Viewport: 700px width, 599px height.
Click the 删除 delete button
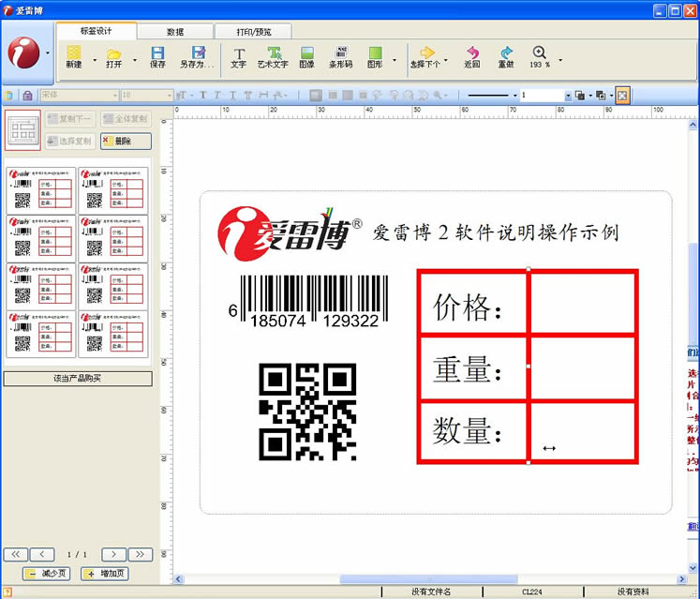coord(126,142)
